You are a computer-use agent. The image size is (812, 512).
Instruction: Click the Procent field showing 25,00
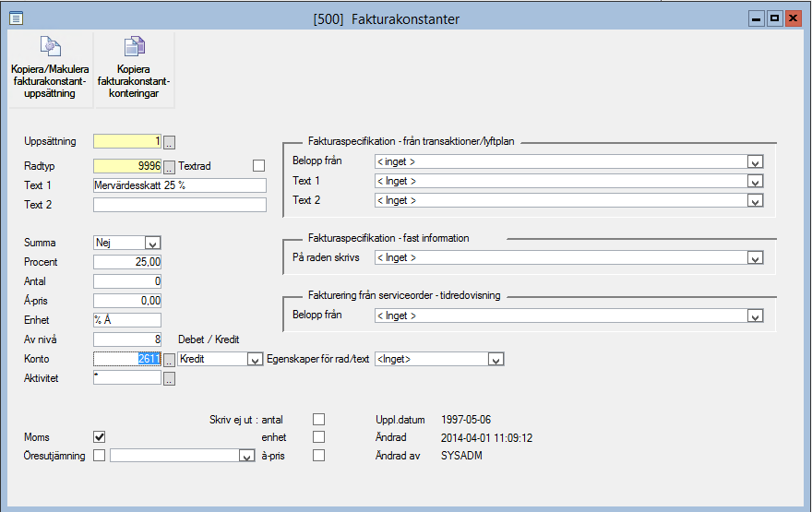tap(127, 262)
